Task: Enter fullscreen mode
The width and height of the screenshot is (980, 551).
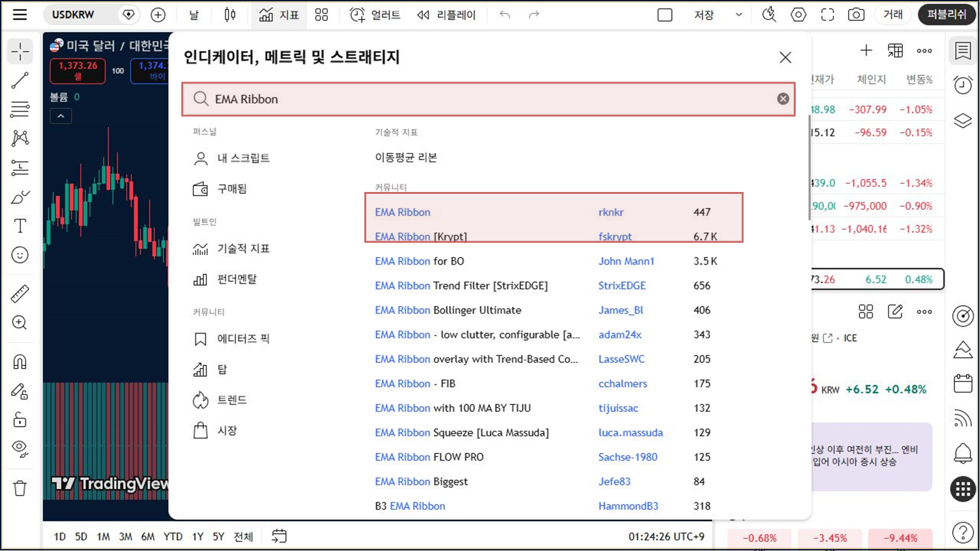Action: coord(828,15)
